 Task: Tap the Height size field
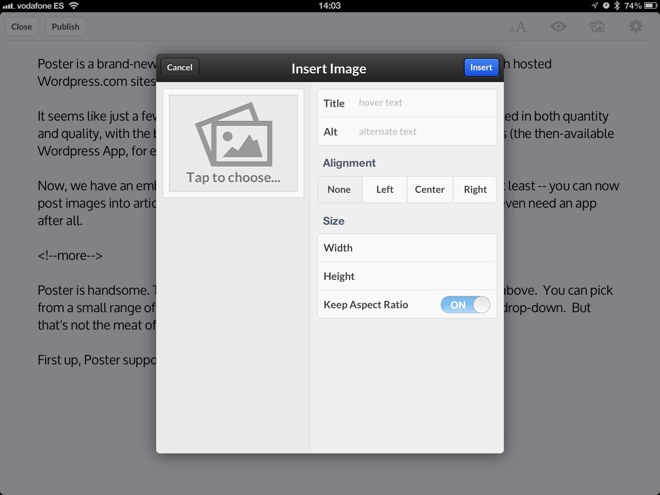(x=407, y=276)
